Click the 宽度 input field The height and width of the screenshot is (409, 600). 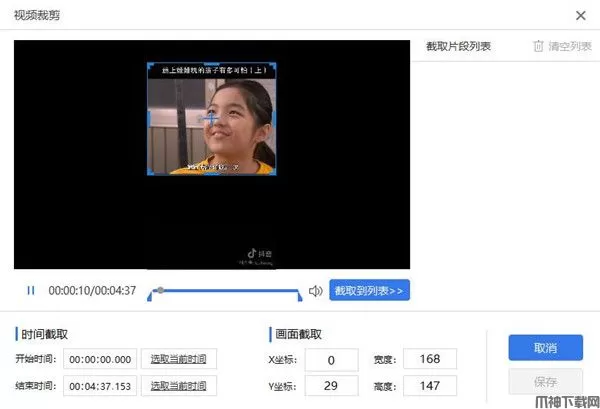[430, 359]
